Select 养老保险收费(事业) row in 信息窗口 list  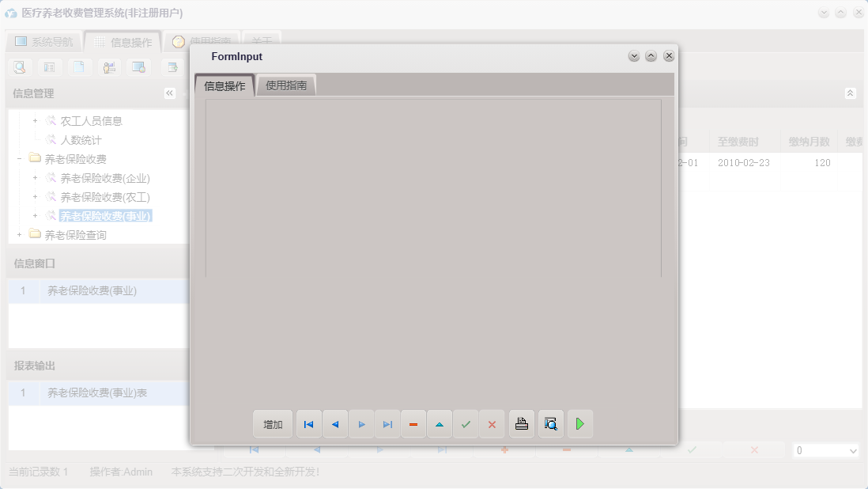(99, 290)
